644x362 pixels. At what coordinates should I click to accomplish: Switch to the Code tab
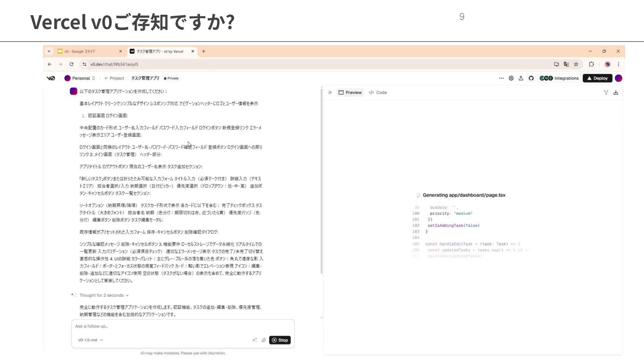(378, 93)
